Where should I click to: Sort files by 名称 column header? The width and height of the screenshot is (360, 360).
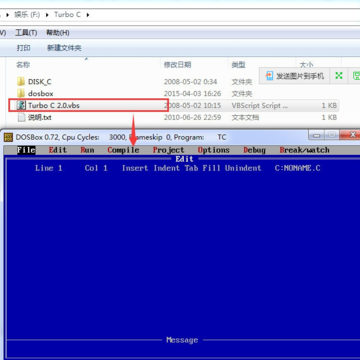point(23,65)
